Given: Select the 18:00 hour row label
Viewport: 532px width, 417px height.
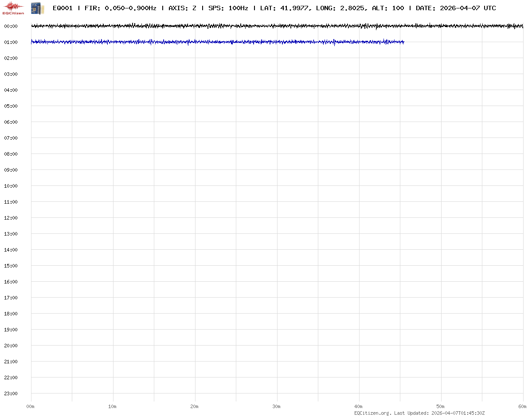Looking at the screenshot, I should pos(11,314).
